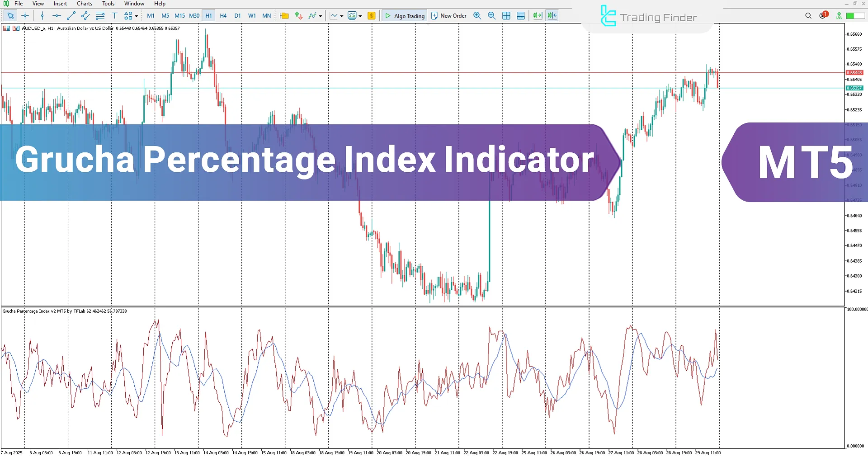Viewport: 868px width, 457px height.
Task: Switch chart to MN timeframe
Action: click(267, 16)
